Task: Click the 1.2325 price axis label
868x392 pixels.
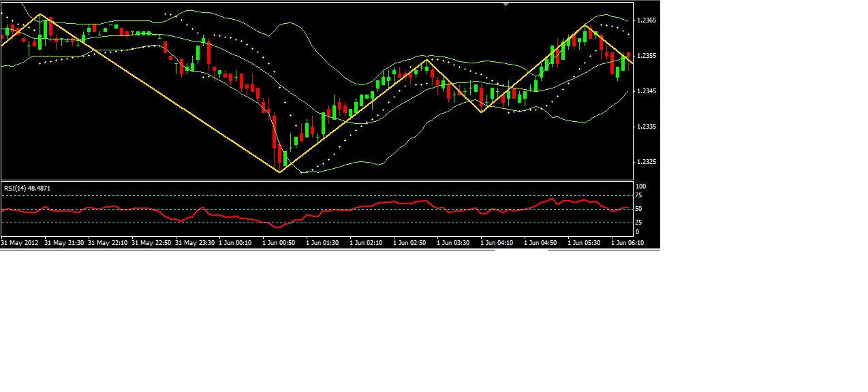Action: pos(647,162)
